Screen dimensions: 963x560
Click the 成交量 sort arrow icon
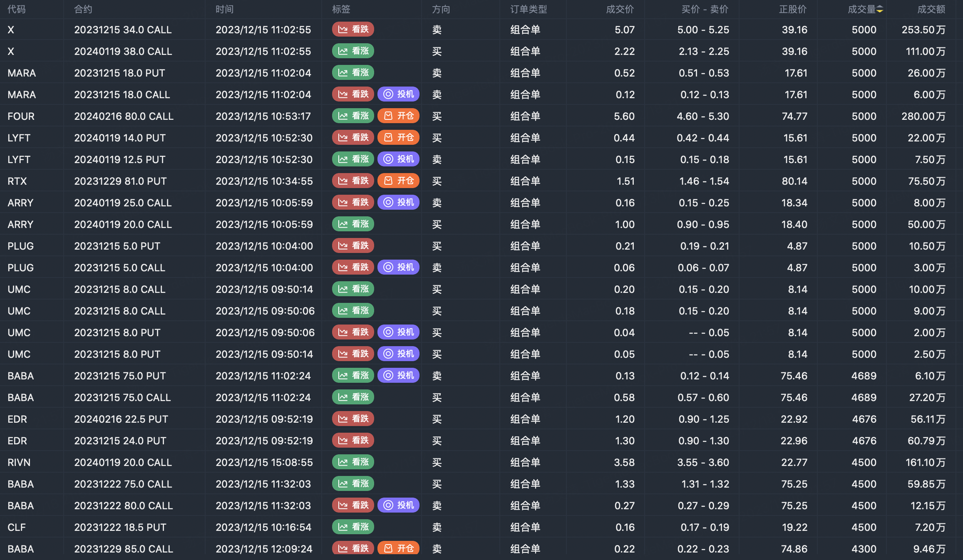879,10
